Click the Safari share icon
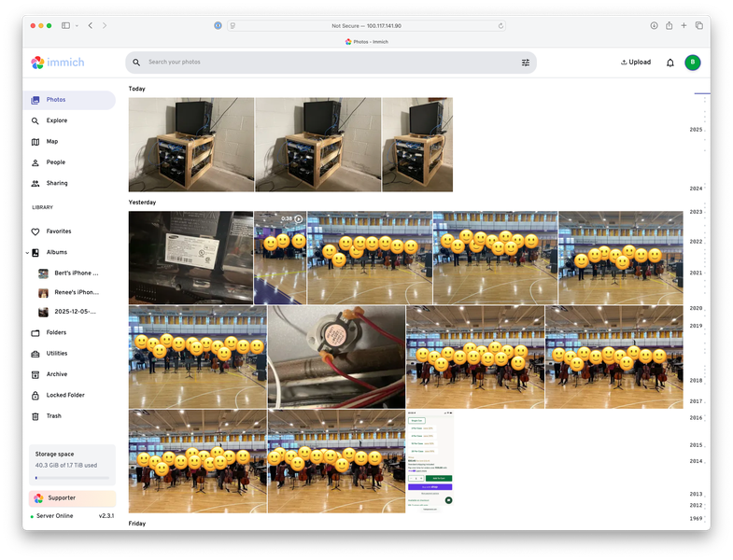 [669, 26]
